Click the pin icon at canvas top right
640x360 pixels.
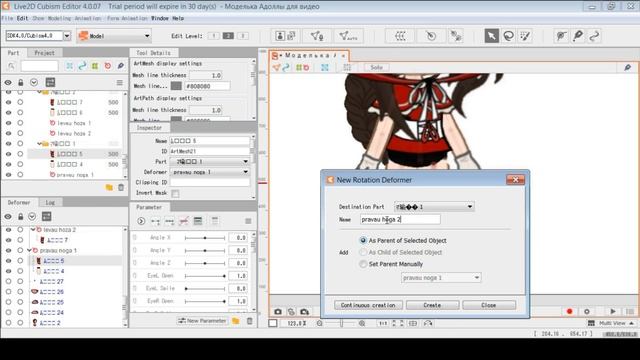(x=627, y=67)
